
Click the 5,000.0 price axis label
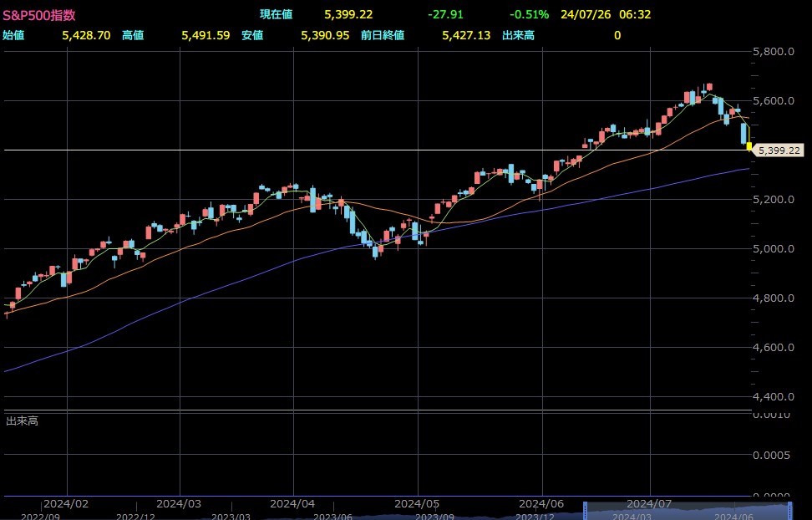[x=774, y=249]
